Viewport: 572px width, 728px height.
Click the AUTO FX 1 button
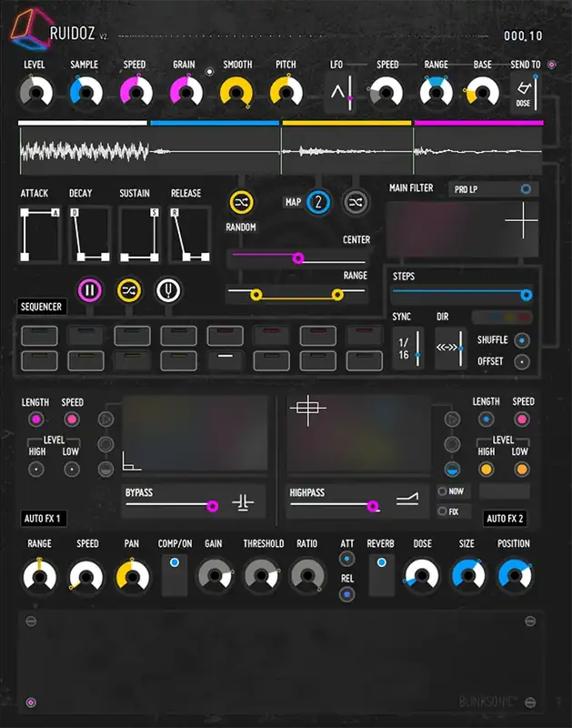pos(43,519)
